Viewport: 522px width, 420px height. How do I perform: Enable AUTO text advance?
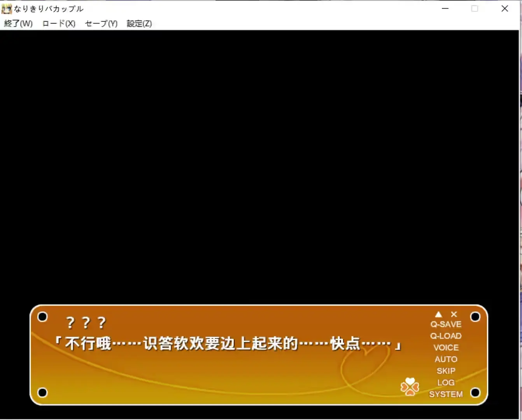[446, 359]
